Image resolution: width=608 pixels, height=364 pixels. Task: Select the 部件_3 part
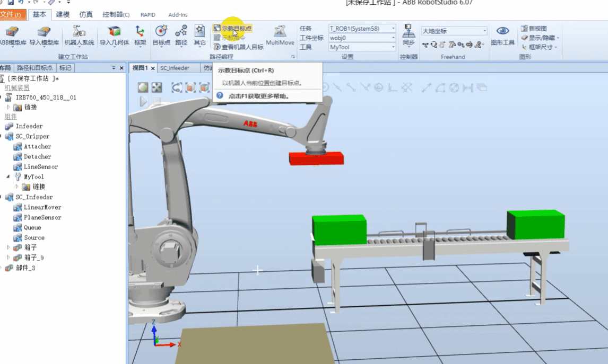(20, 268)
